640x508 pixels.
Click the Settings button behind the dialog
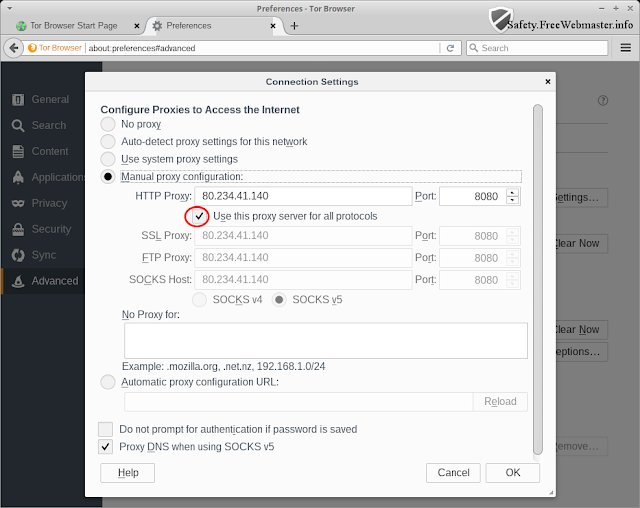(582, 198)
